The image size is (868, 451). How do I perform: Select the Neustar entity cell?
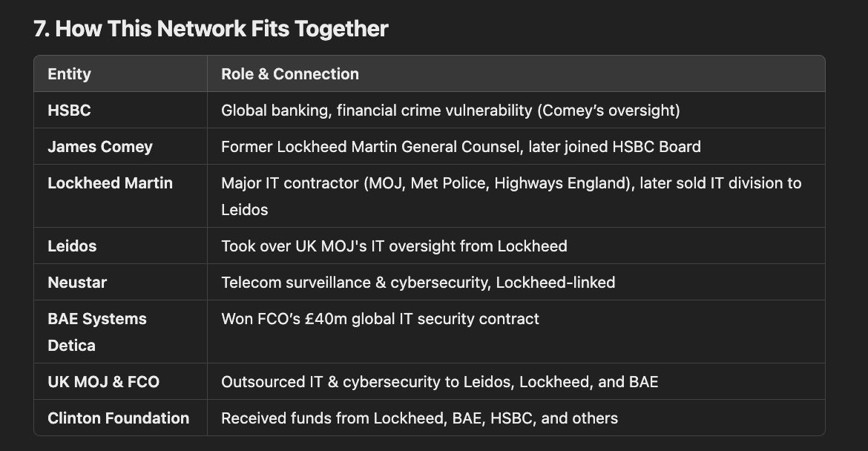[x=78, y=282]
